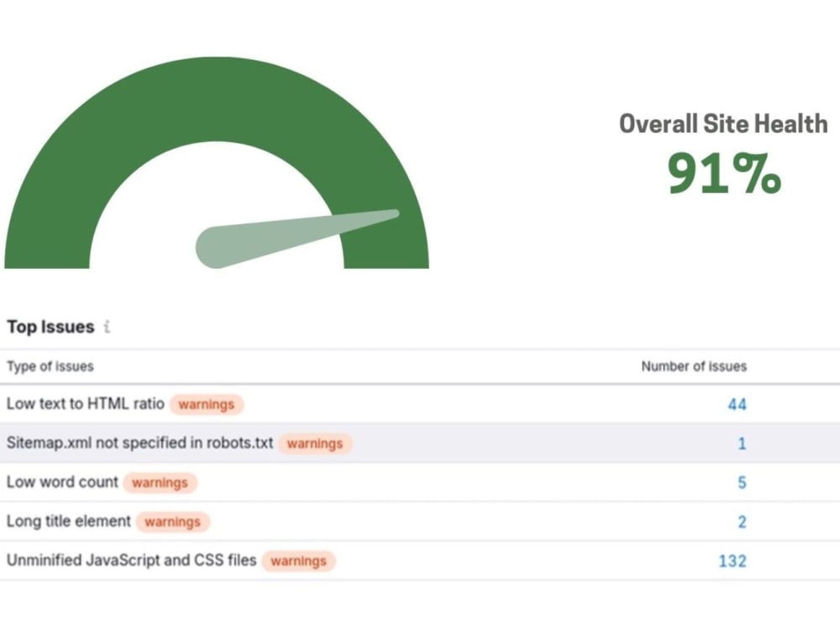Select the Low word count issue
This screenshot has width=840, height=630.
(x=62, y=482)
